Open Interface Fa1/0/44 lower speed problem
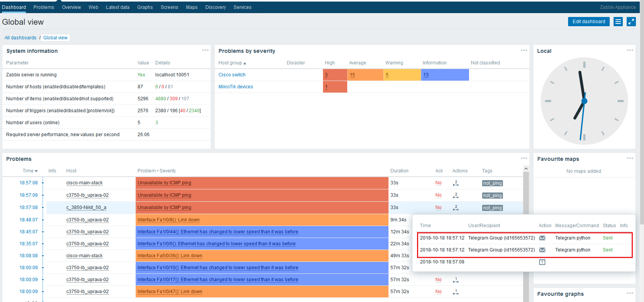Viewport: 644px width, 302px height. (218, 232)
